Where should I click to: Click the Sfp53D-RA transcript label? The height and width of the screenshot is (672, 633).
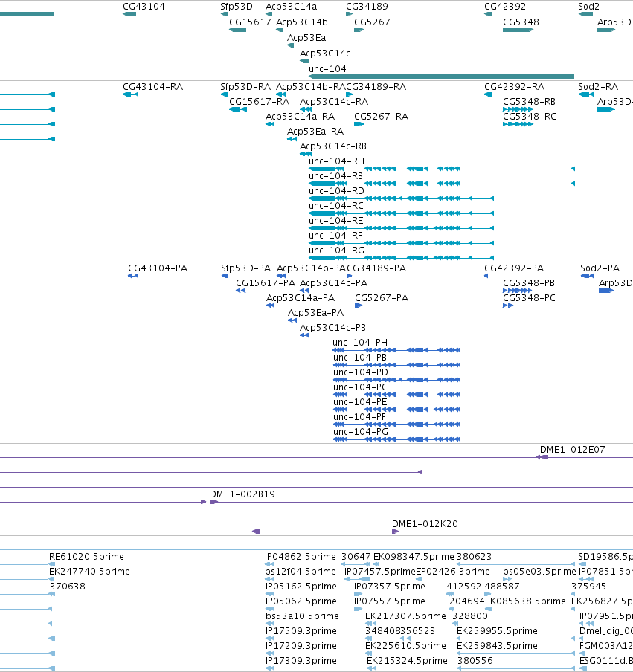click(x=245, y=86)
